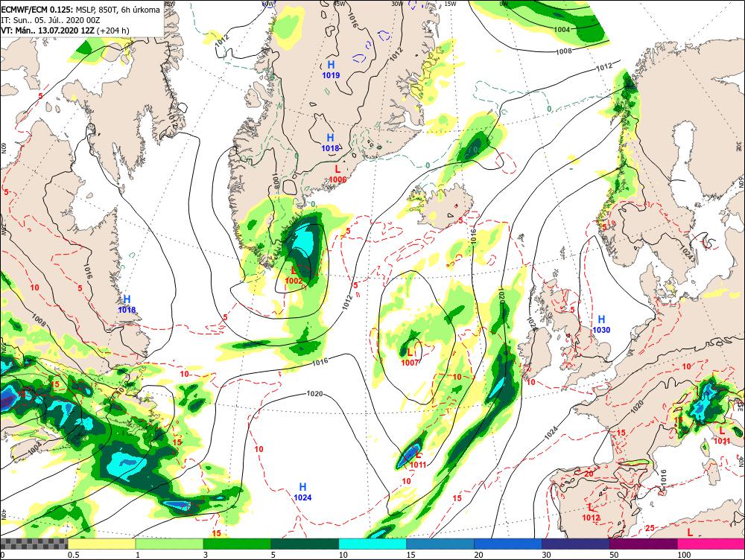Click the '1004' isobar label at top right
The image size is (745, 560).
click(x=562, y=30)
